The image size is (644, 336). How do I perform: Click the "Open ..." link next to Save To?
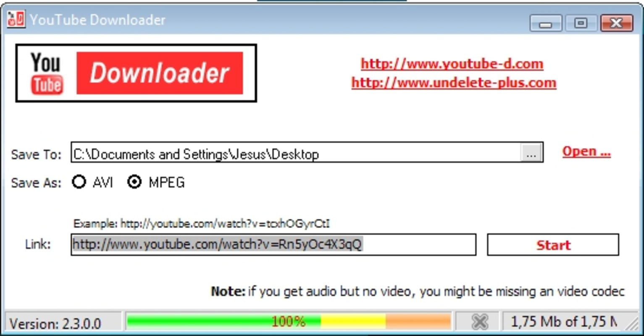586,151
